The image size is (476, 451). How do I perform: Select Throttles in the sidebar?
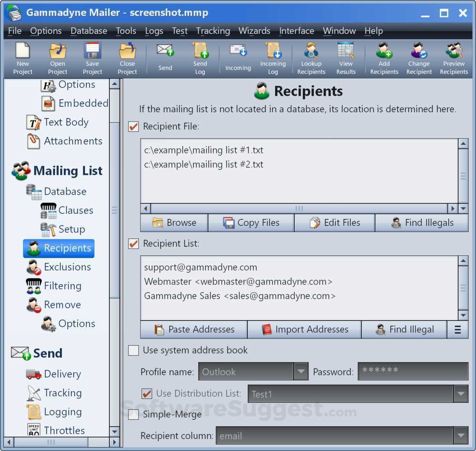(x=56, y=430)
